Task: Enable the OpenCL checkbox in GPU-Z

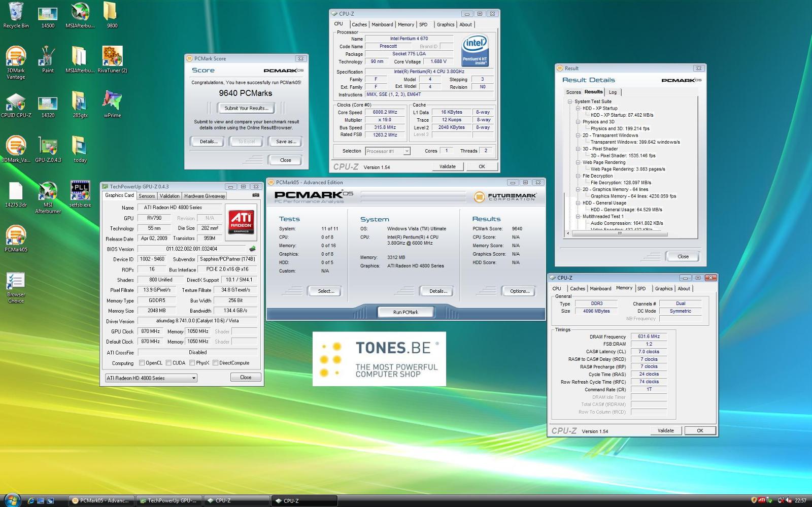Action: 142,363
